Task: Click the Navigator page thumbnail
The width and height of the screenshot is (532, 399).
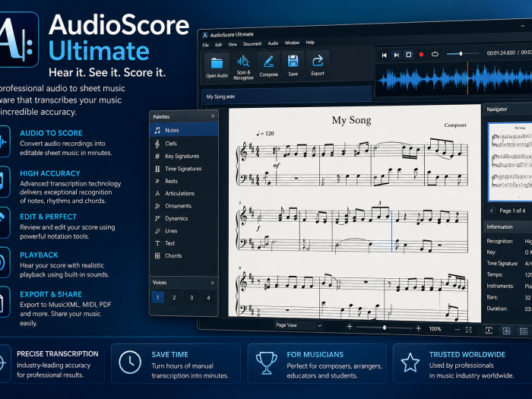Action: tap(510, 162)
